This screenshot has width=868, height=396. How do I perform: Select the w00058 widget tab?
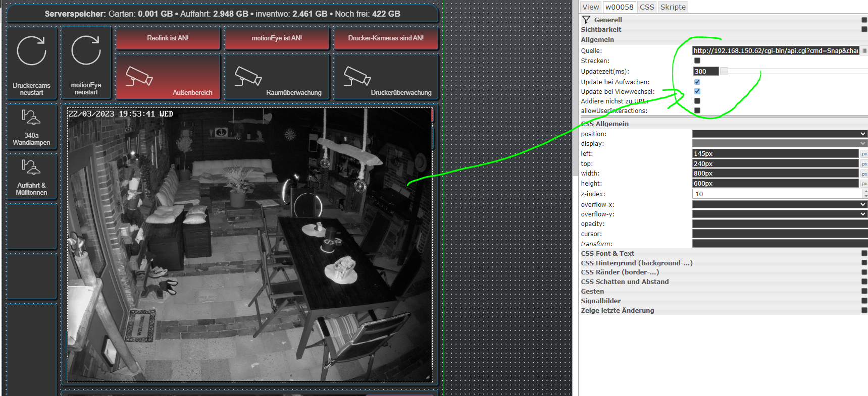[619, 7]
